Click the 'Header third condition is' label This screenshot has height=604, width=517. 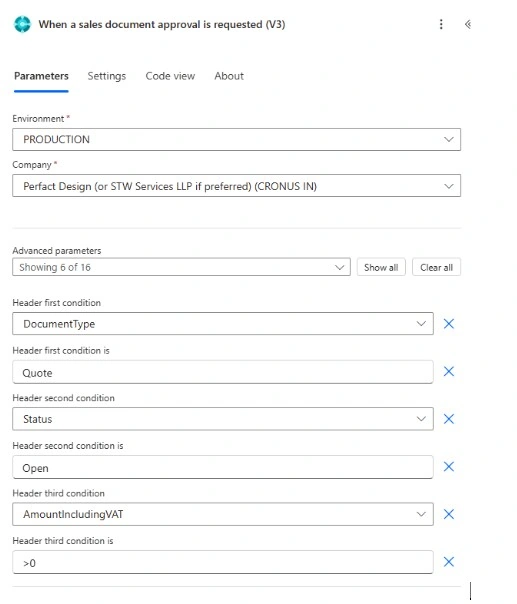(63, 541)
